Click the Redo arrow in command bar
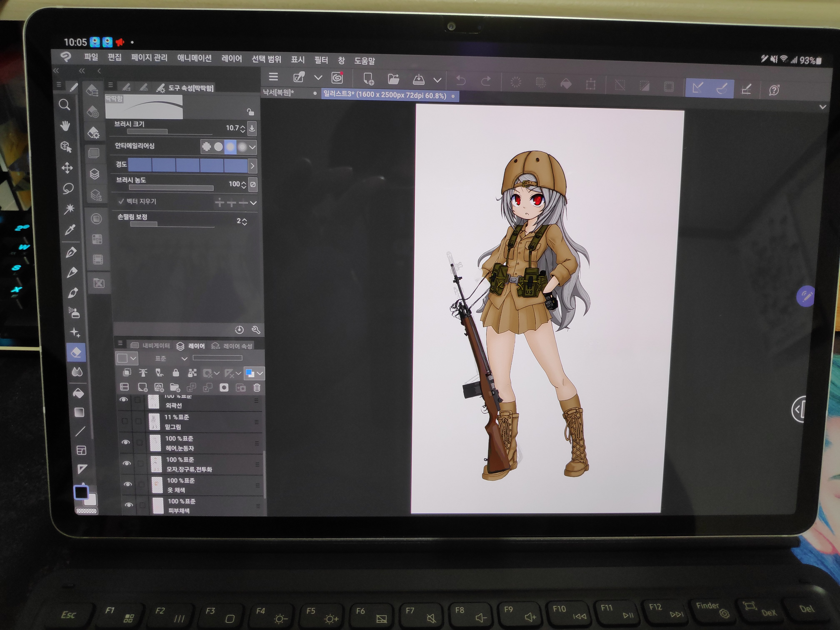 pos(486,81)
